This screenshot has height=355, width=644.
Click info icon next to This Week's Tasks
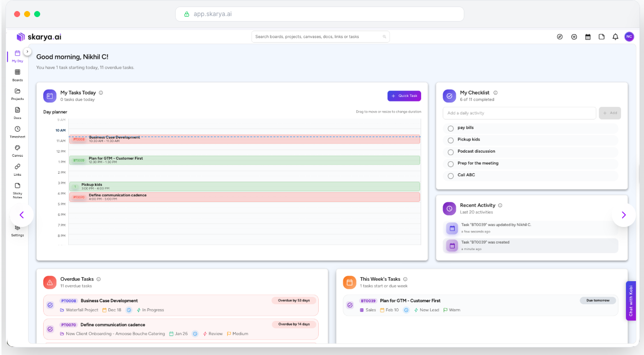pyautogui.click(x=405, y=279)
